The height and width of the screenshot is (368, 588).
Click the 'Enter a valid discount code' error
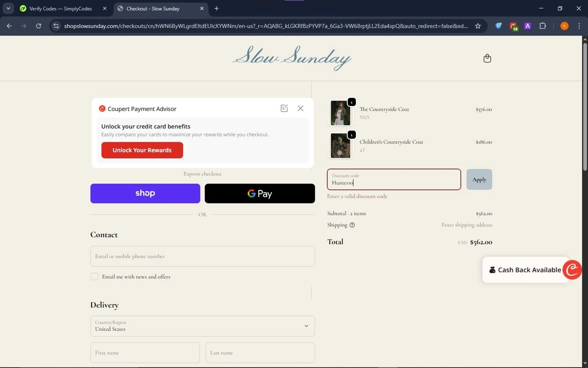pyautogui.click(x=357, y=196)
